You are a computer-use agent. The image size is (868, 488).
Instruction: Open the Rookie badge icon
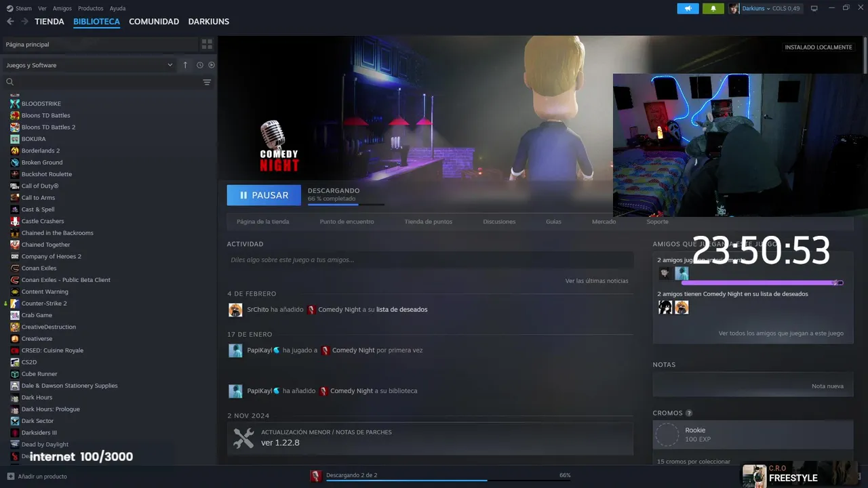coord(667,435)
